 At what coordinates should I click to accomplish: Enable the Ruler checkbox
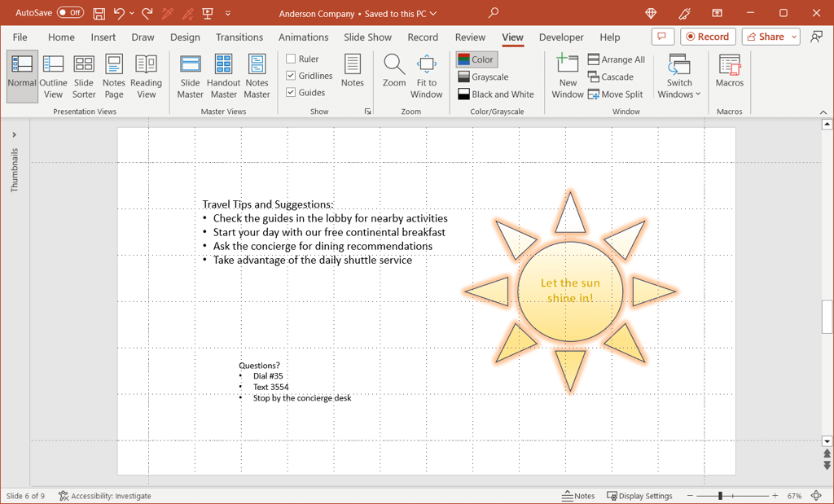point(291,59)
